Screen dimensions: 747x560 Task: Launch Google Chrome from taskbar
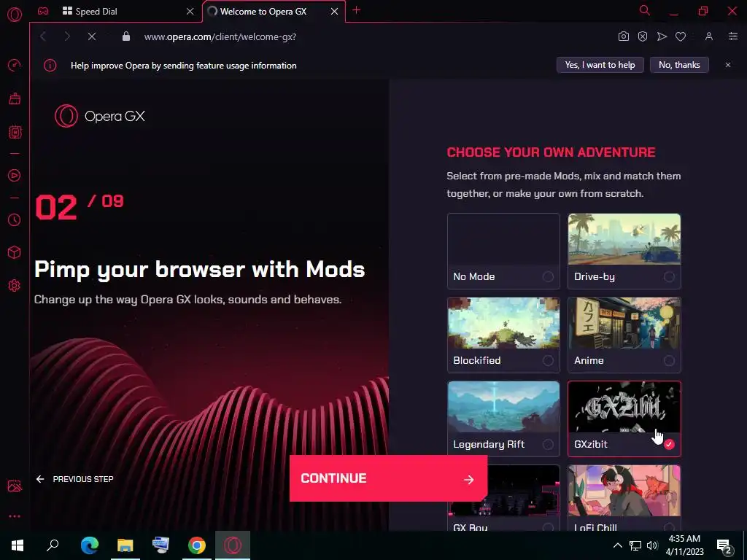tap(196, 545)
